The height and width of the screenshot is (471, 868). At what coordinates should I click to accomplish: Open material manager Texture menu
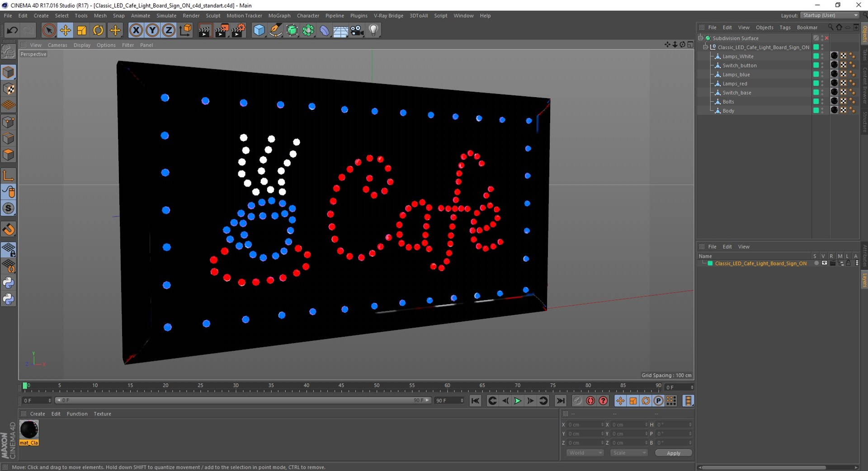pyautogui.click(x=102, y=414)
